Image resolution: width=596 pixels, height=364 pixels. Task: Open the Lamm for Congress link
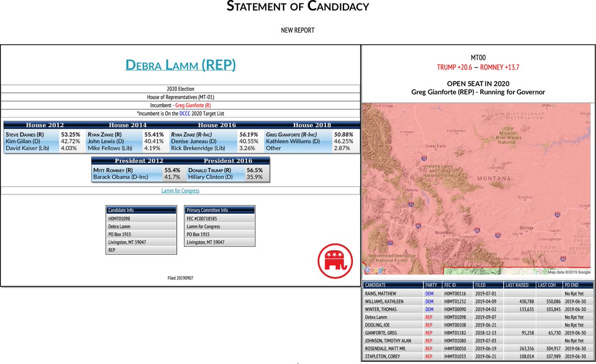[x=180, y=191]
